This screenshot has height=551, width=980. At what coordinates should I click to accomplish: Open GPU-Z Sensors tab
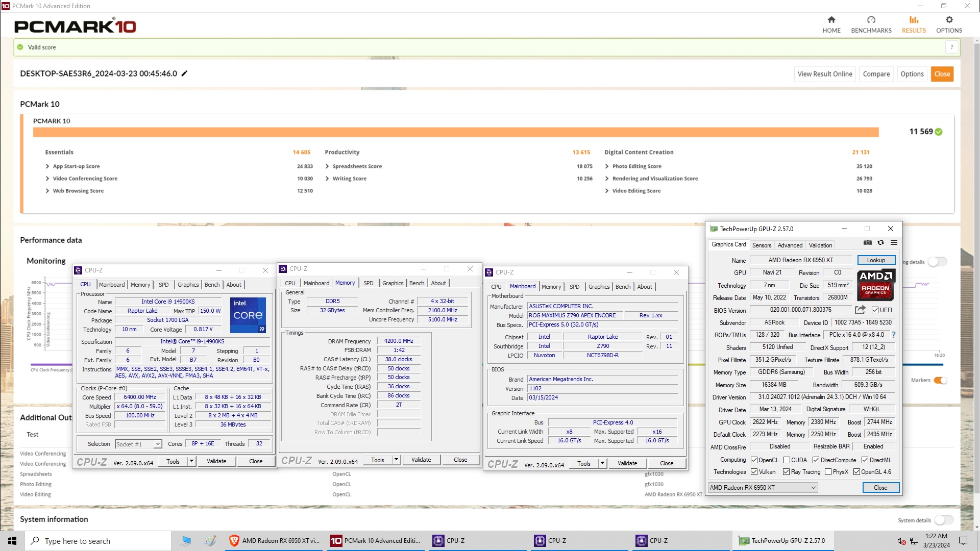(762, 245)
